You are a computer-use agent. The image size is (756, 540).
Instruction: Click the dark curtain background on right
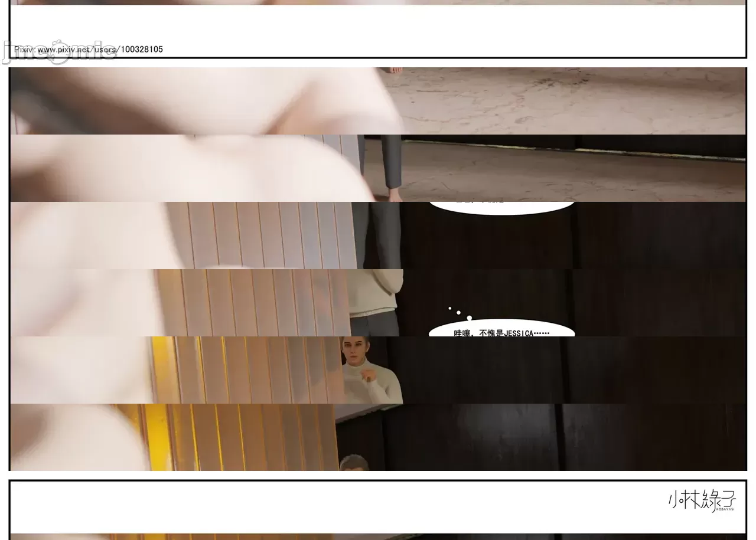(650, 366)
